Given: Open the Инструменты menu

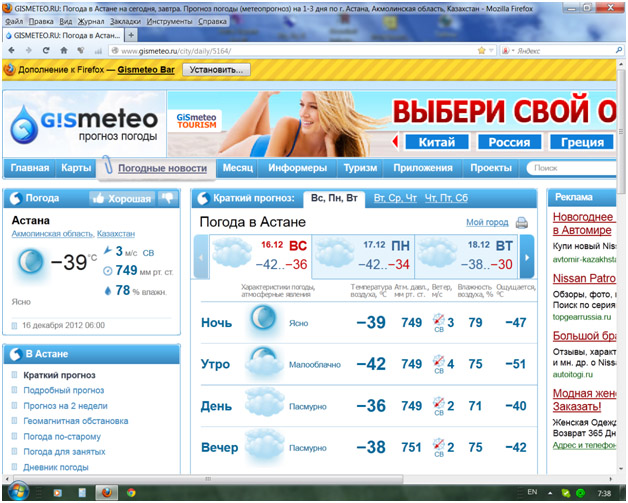Looking at the screenshot, I should (169, 22).
